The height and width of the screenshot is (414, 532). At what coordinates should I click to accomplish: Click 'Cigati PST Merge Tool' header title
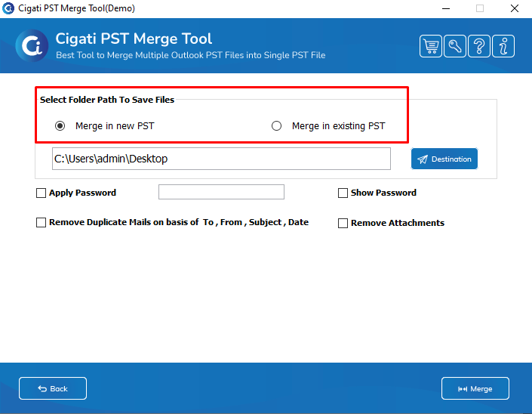click(x=134, y=39)
